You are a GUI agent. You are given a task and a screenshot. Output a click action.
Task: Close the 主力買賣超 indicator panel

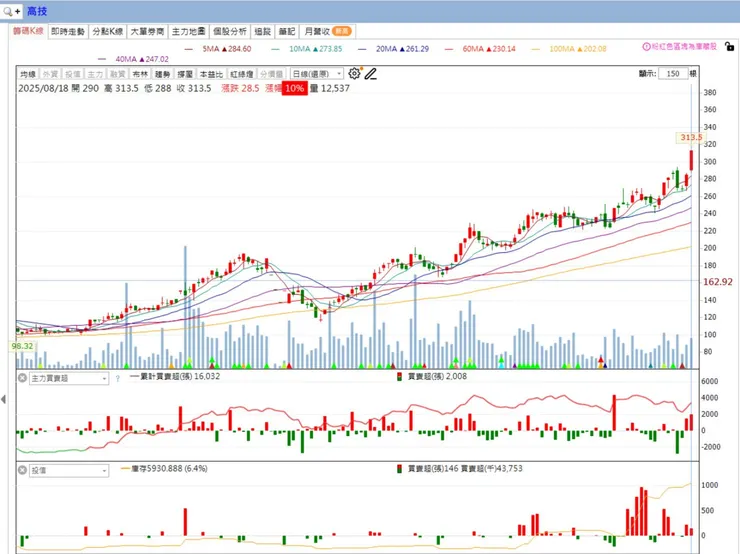tap(22, 378)
